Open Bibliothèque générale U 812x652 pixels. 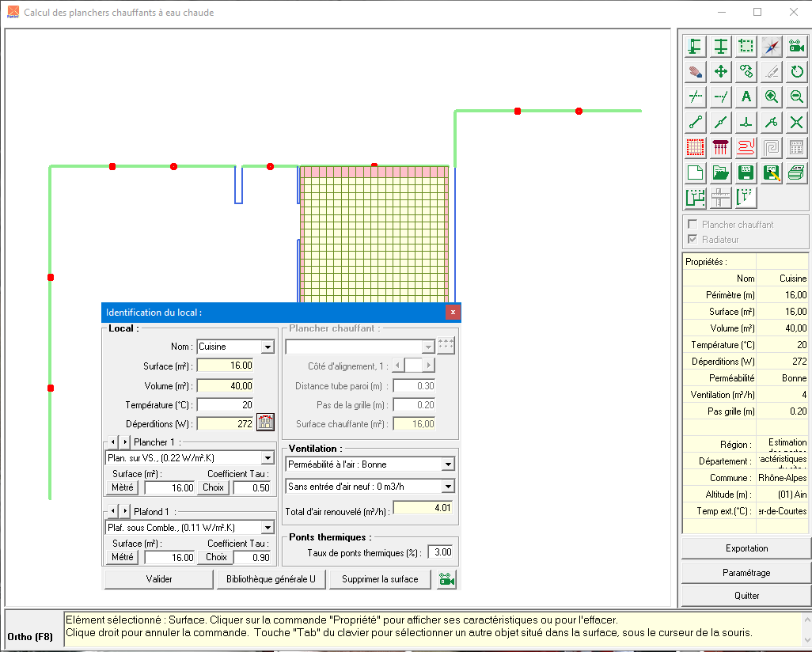click(271, 579)
